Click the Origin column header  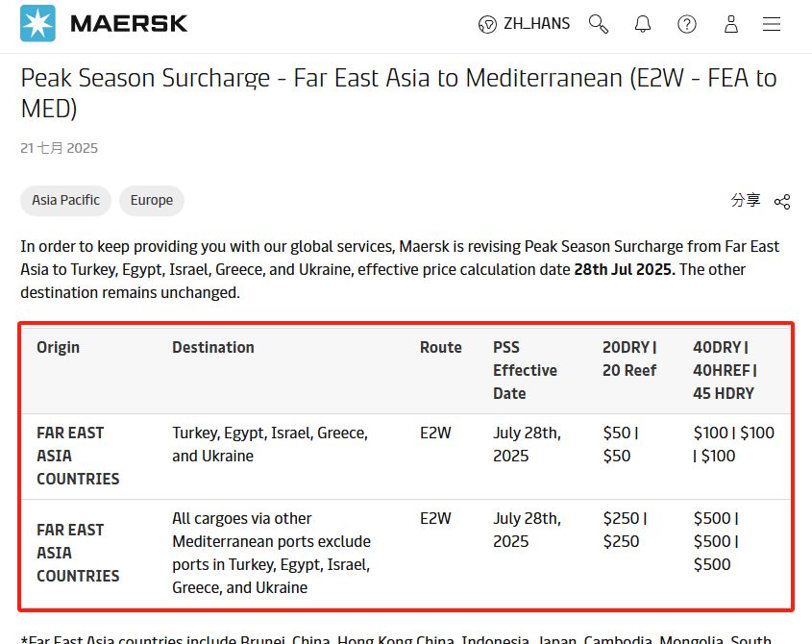coord(58,347)
